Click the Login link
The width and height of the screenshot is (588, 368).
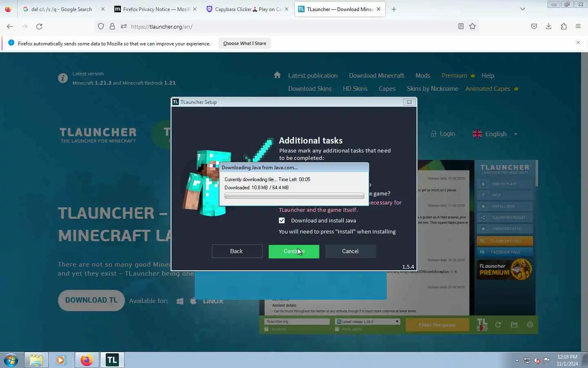tap(443, 134)
